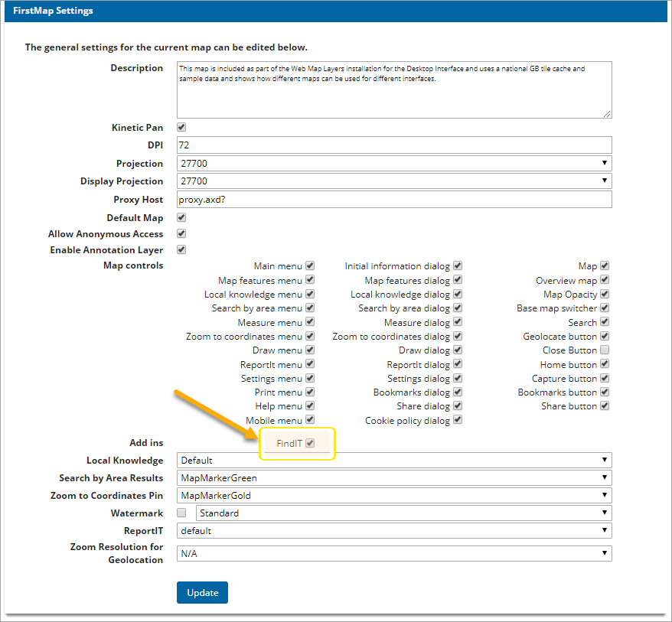Toggle Enable Annotation Layer checkbox

click(181, 249)
